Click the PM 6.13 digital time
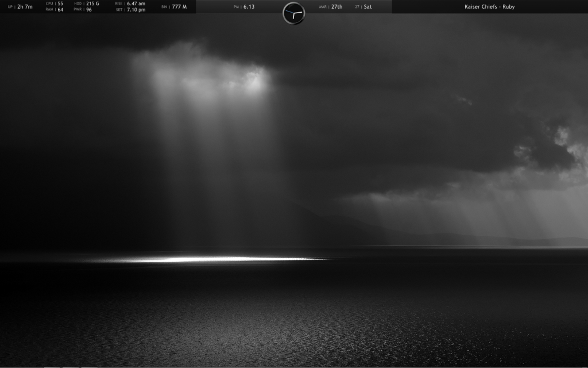The image size is (588, 368). tap(249, 7)
